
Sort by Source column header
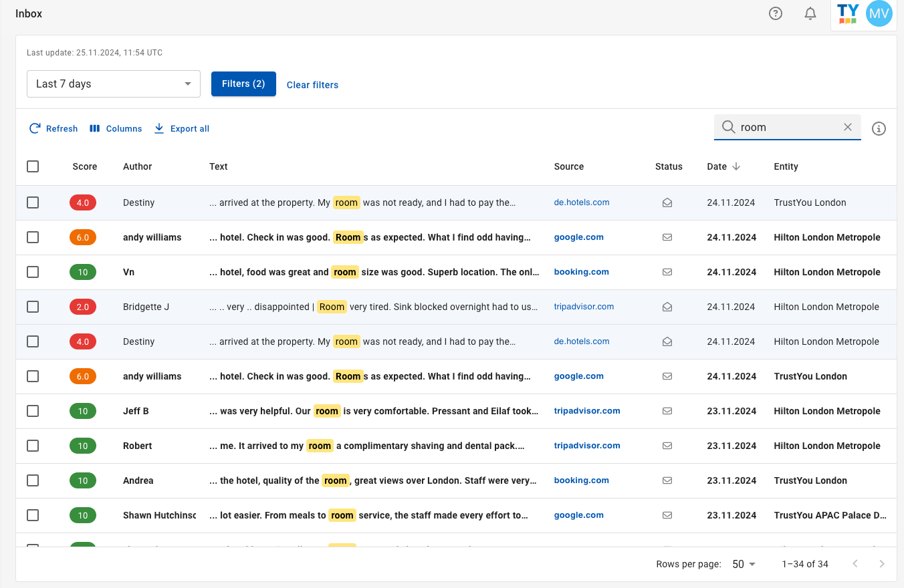click(569, 166)
